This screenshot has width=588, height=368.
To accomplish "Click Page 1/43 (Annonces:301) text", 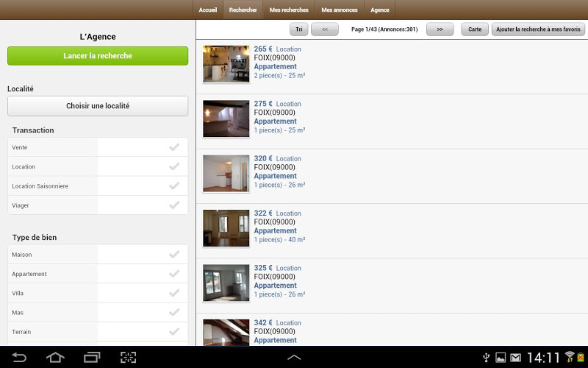I will 384,29.
